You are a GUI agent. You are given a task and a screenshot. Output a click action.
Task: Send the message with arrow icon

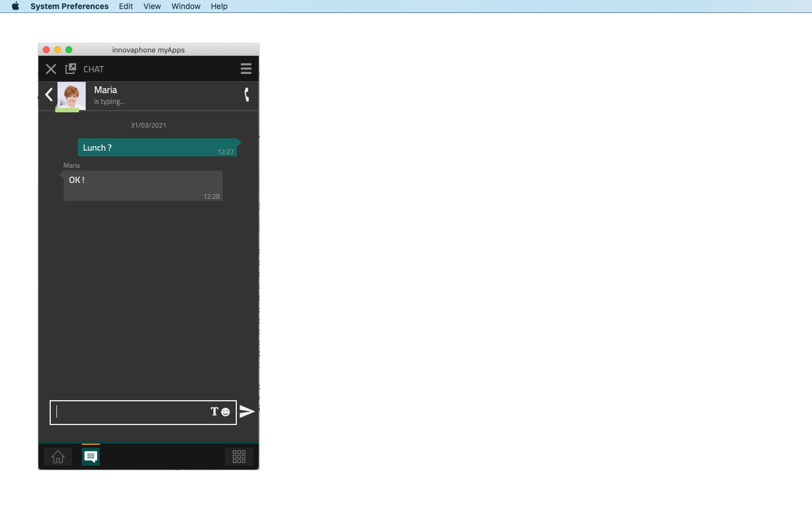[x=247, y=411]
